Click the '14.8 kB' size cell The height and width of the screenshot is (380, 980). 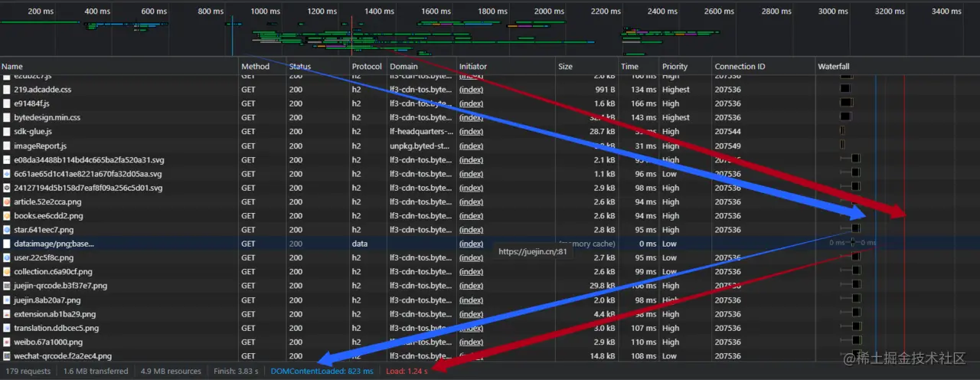pos(602,356)
